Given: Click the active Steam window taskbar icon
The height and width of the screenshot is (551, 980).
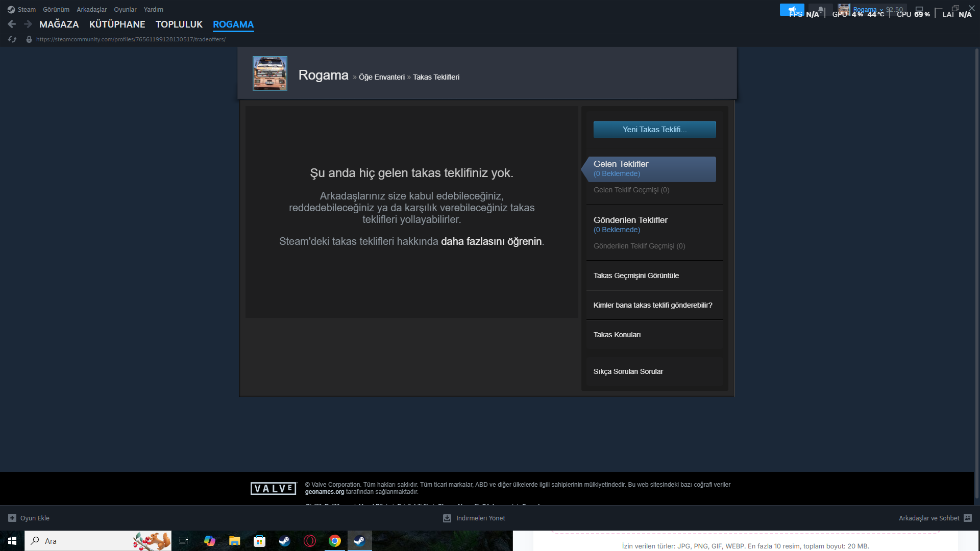Looking at the screenshot, I should [x=360, y=541].
